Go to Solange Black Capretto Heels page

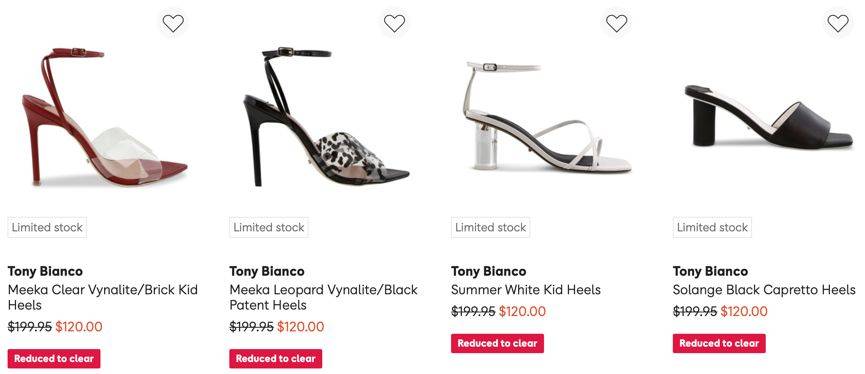(764, 290)
